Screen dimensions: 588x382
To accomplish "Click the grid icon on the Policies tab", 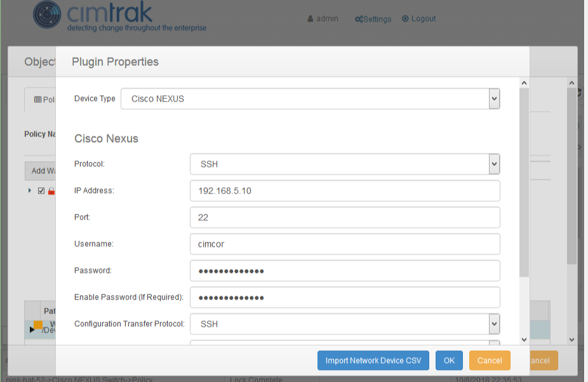I will point(38,100).
